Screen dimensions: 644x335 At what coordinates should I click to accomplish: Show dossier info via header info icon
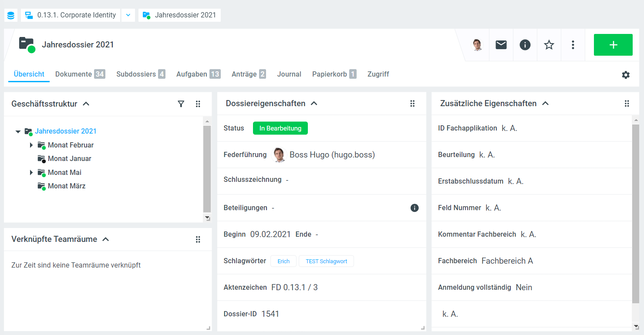tap(525, 45)
